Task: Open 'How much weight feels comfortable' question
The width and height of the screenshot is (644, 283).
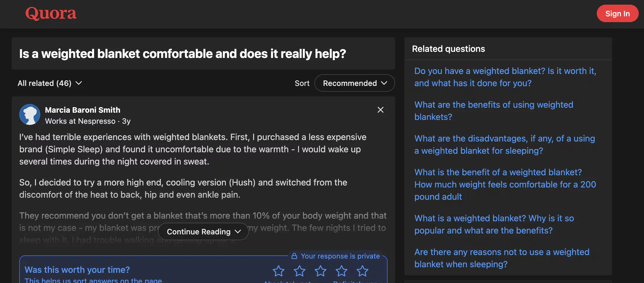Action: click(505, 184)
